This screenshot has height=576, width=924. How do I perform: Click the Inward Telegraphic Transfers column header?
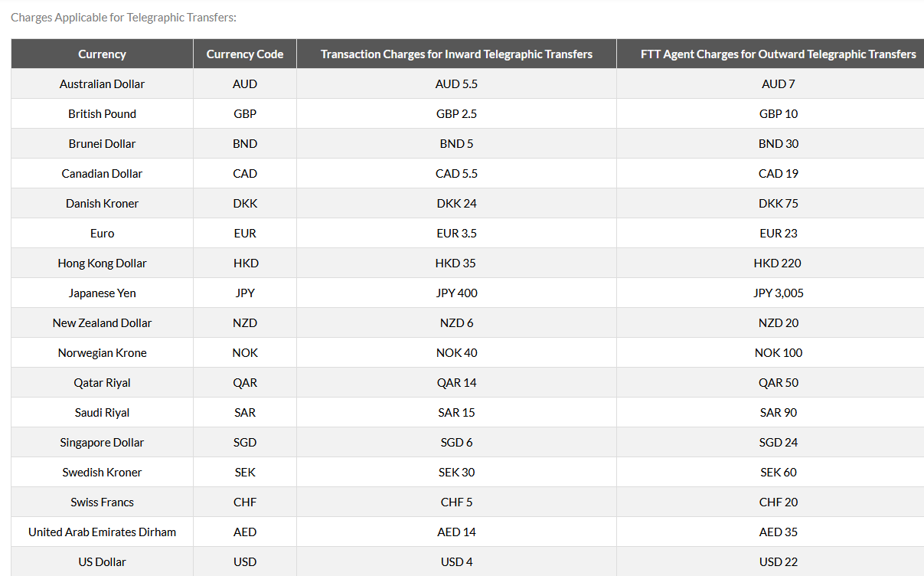456,54
